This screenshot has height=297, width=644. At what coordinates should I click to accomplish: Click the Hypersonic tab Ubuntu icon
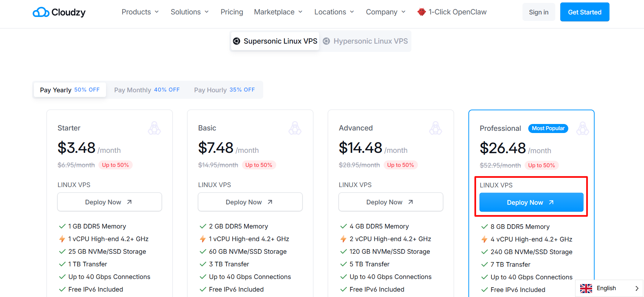click(x=326, y=41)
